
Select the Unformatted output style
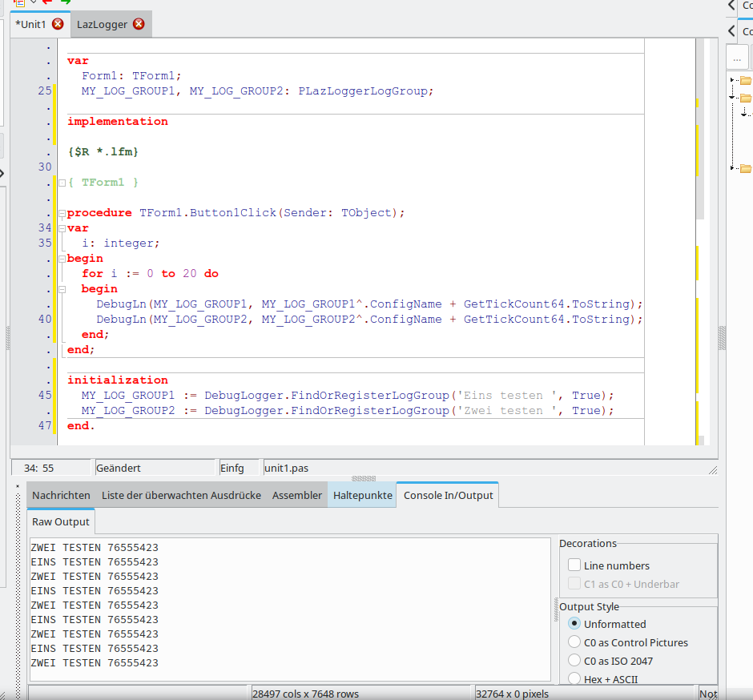[x=574, y=624]
